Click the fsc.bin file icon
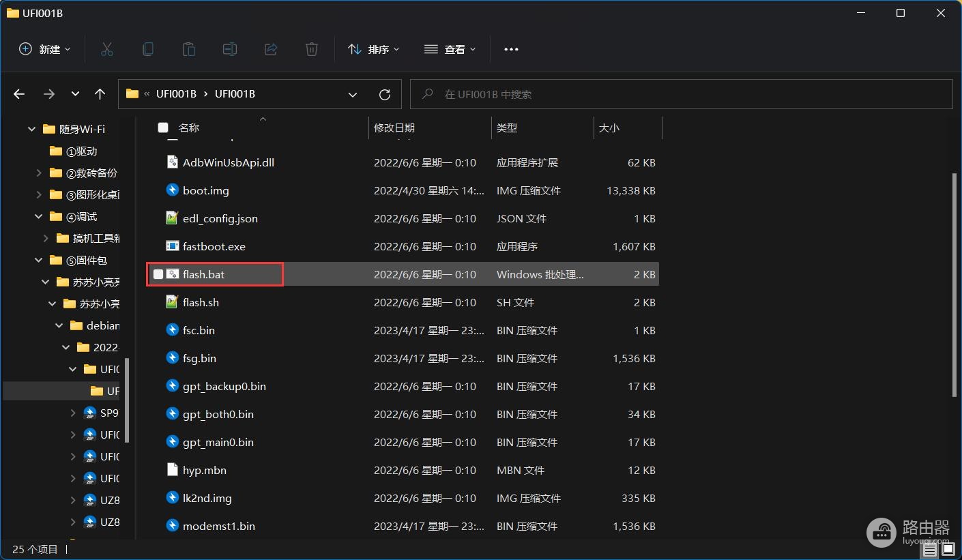Viewport: 962px width, 560px height. point(173,330)
